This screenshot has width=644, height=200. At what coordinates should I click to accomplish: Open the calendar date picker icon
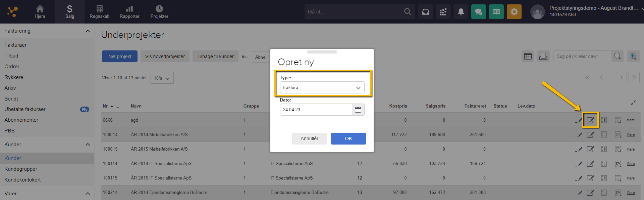(x=358, y=110)
